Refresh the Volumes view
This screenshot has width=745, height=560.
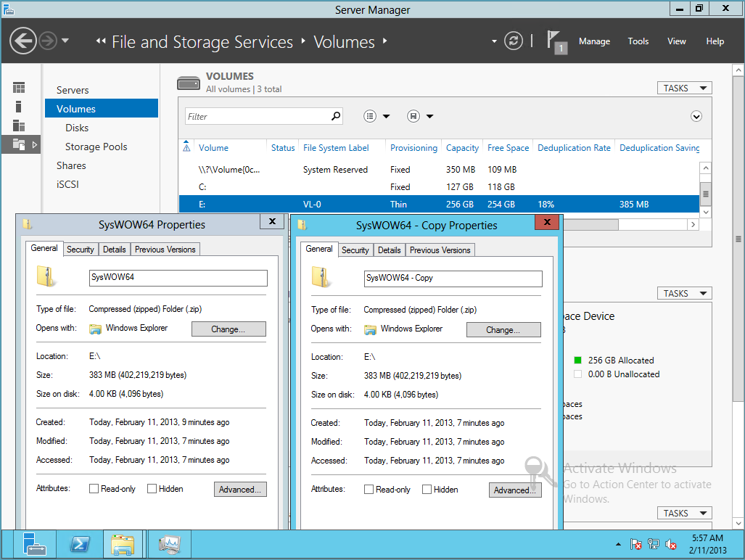click(514, 41)
